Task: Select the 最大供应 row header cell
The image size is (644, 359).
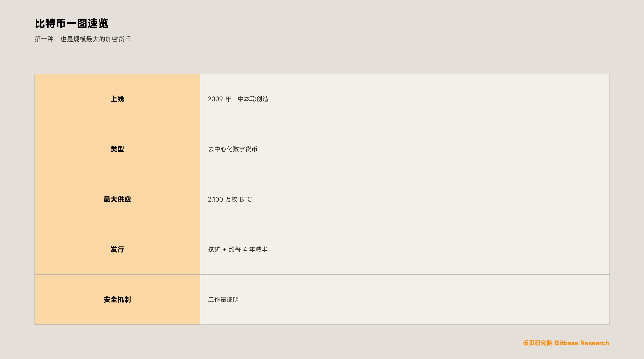Action: pos(117,199)
